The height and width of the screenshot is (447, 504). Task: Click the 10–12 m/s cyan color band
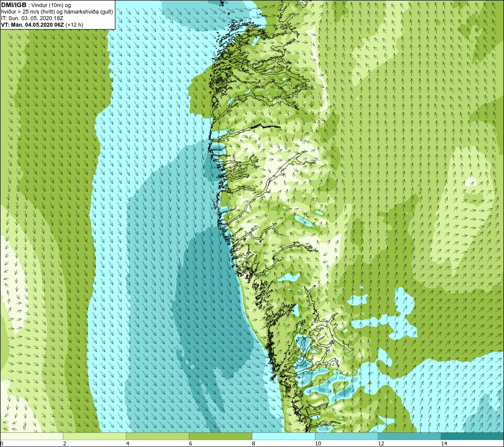tap(347, 436)
